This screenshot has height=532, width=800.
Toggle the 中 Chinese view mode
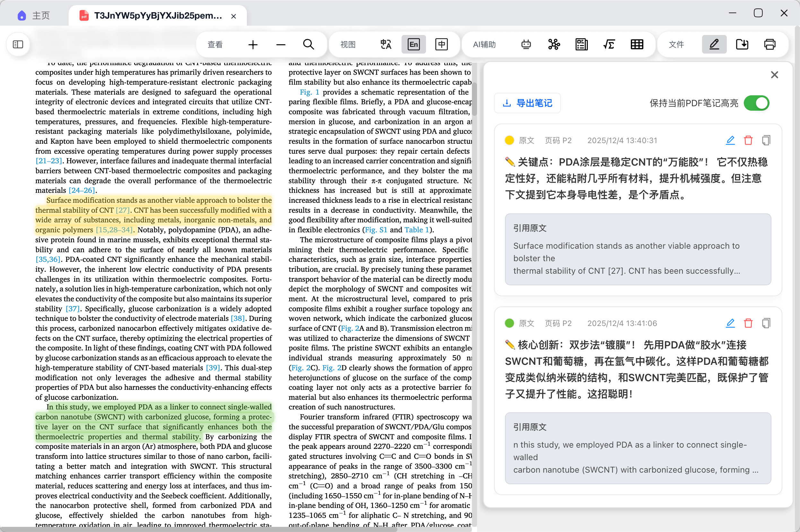coord(441,45)
